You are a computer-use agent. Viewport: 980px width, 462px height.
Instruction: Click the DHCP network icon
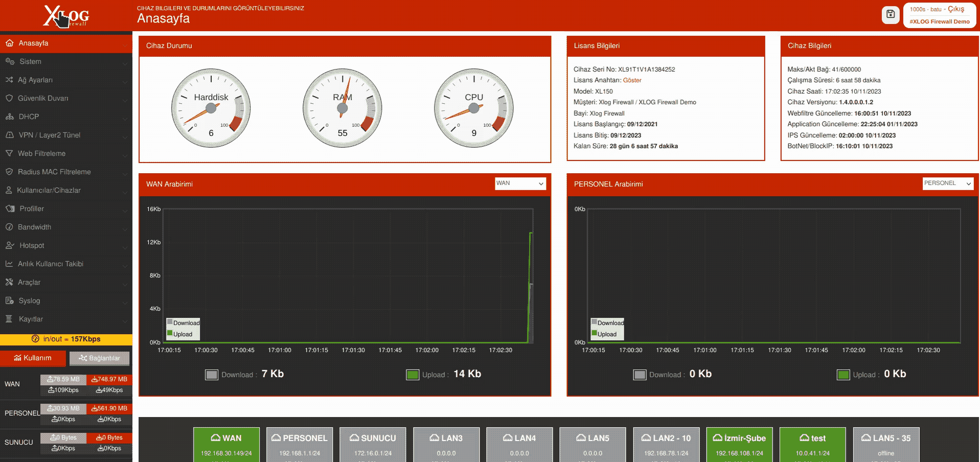[10, 117]
